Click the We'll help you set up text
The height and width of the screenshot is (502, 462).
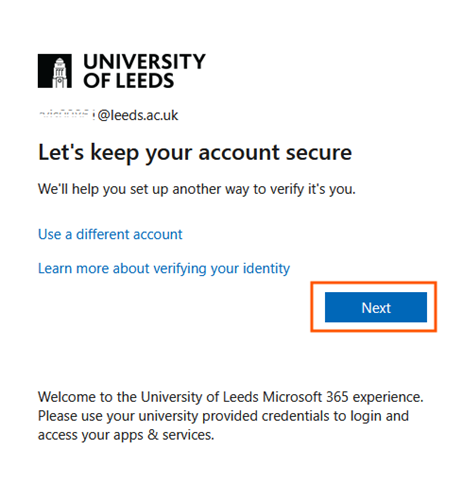197,189
